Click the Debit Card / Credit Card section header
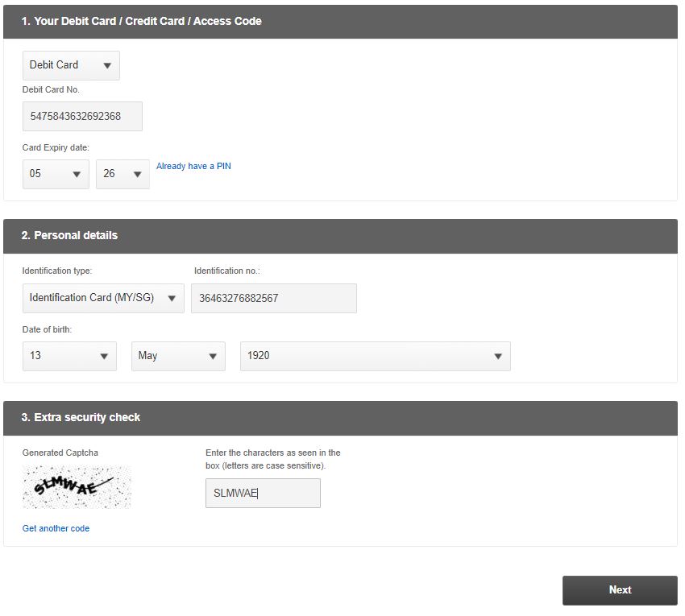The height and width of the screenshot is (616, 685). (x=142, y=22)
